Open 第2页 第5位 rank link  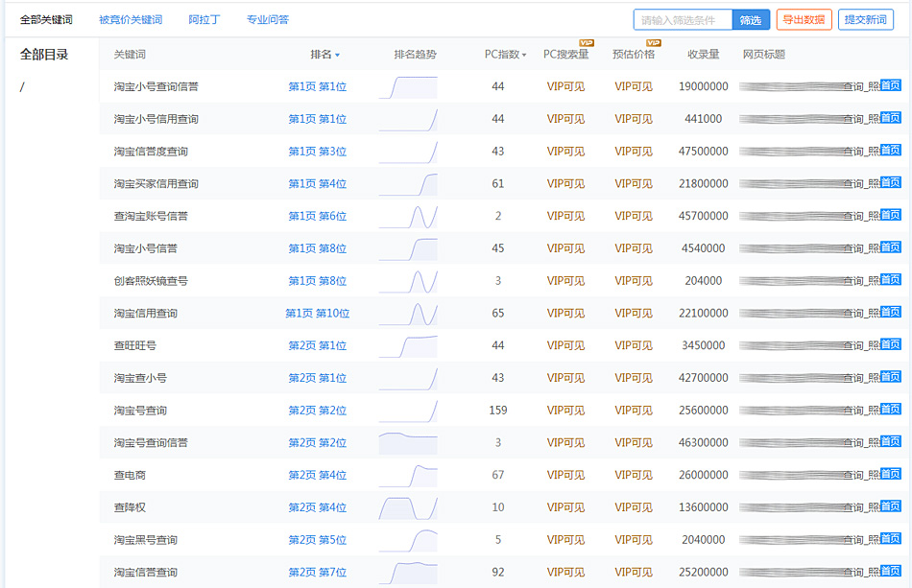[x=318, y=540]
